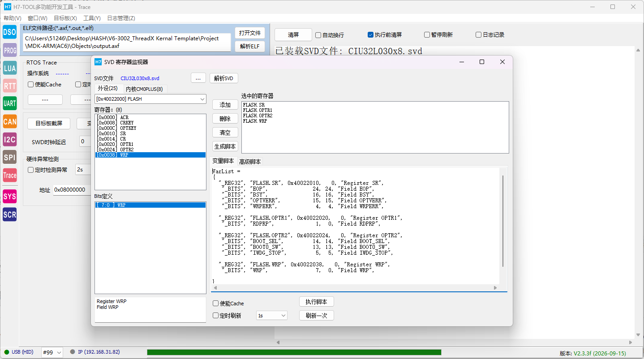Select the PROG programmer icon
644x359 pixels.
click(9, 51)
